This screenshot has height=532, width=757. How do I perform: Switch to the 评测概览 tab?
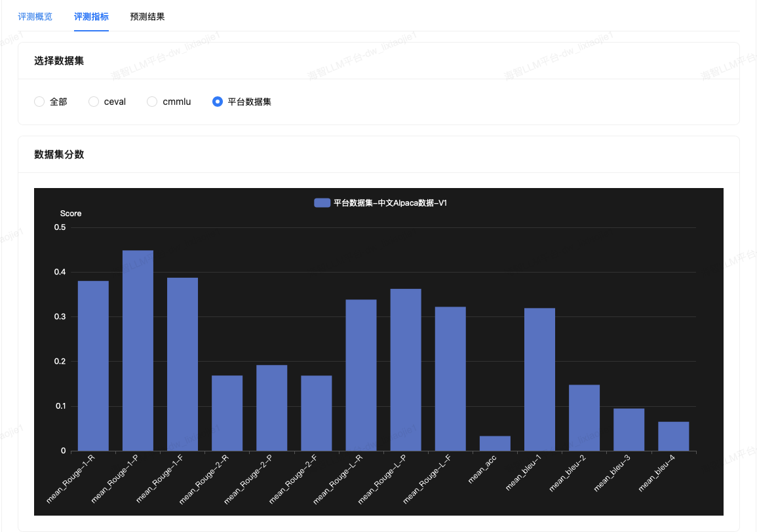pyautogui.click(x=35, y=16)
